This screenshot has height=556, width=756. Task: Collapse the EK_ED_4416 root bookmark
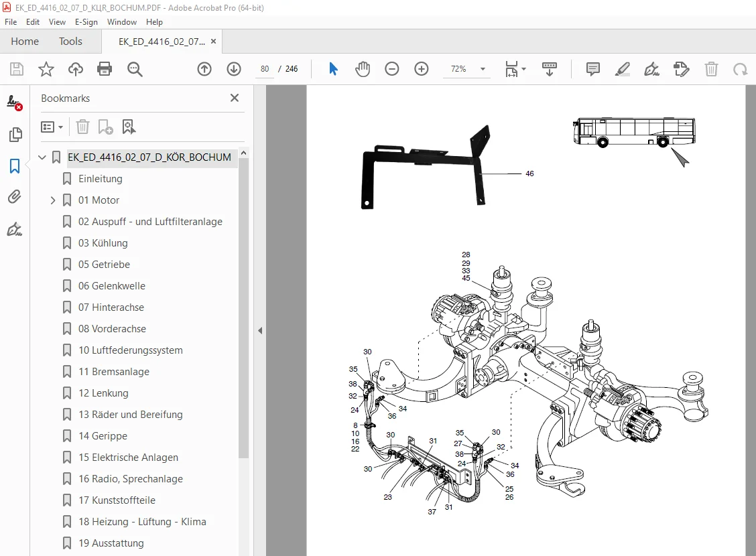[x=42, y=157]
